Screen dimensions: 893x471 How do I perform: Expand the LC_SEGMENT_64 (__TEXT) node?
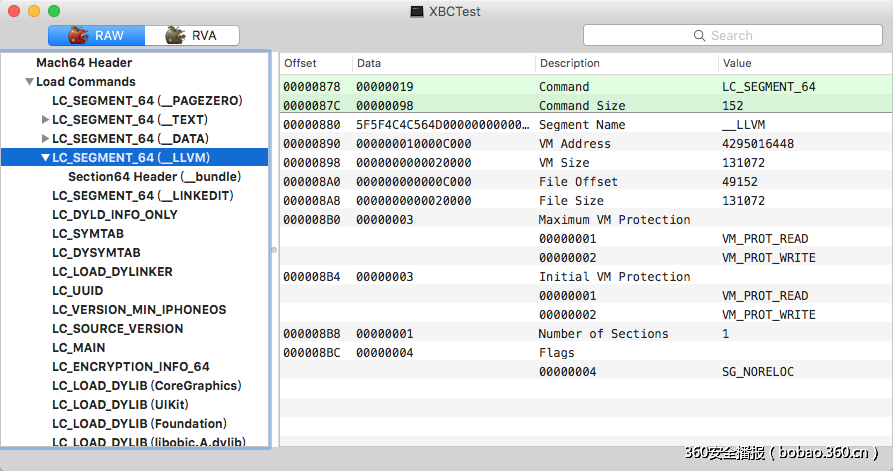[45, 120]
